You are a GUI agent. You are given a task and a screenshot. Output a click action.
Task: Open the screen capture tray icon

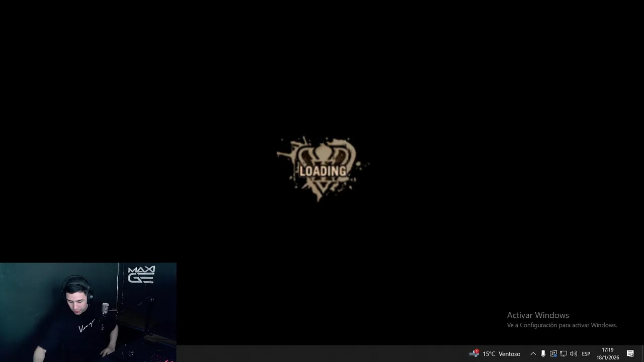tap(553, 354)
